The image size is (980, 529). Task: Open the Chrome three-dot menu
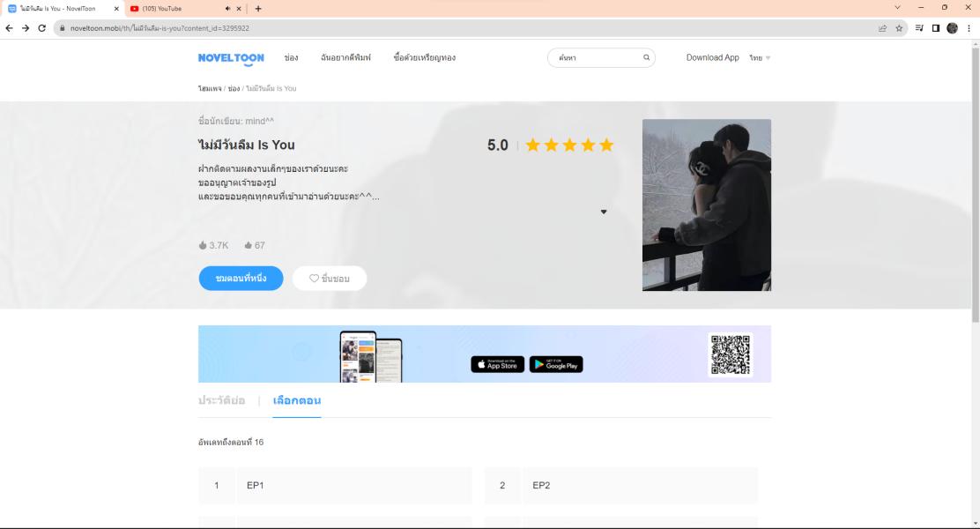pos(969,28)
